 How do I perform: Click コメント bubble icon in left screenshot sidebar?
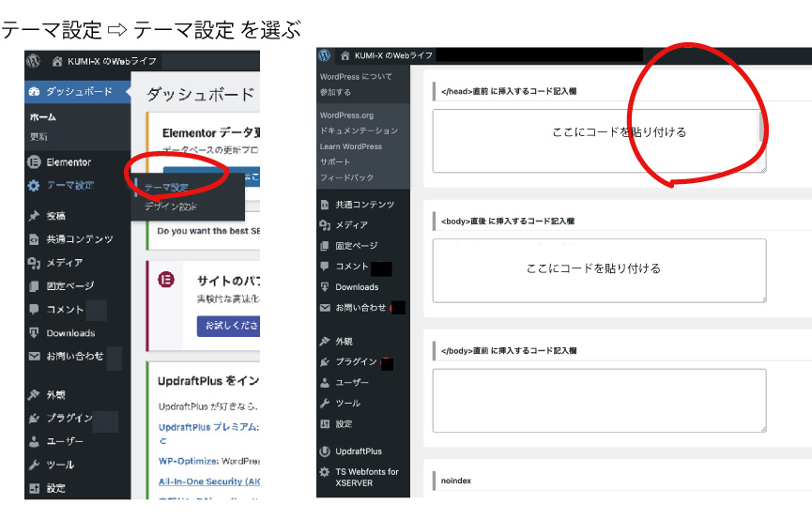point(34,309)
